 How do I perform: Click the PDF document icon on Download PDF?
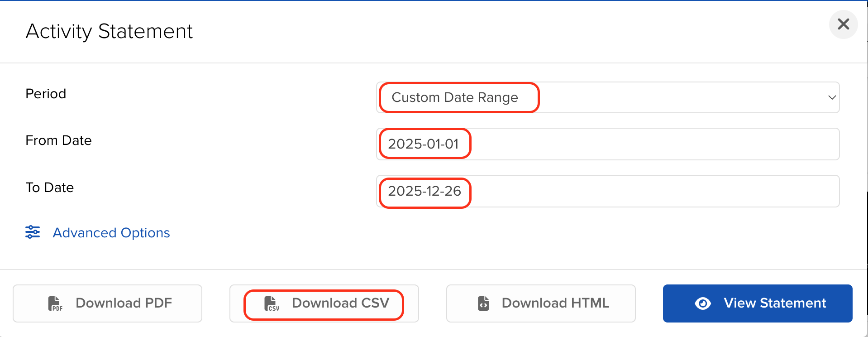coord(55,303)
